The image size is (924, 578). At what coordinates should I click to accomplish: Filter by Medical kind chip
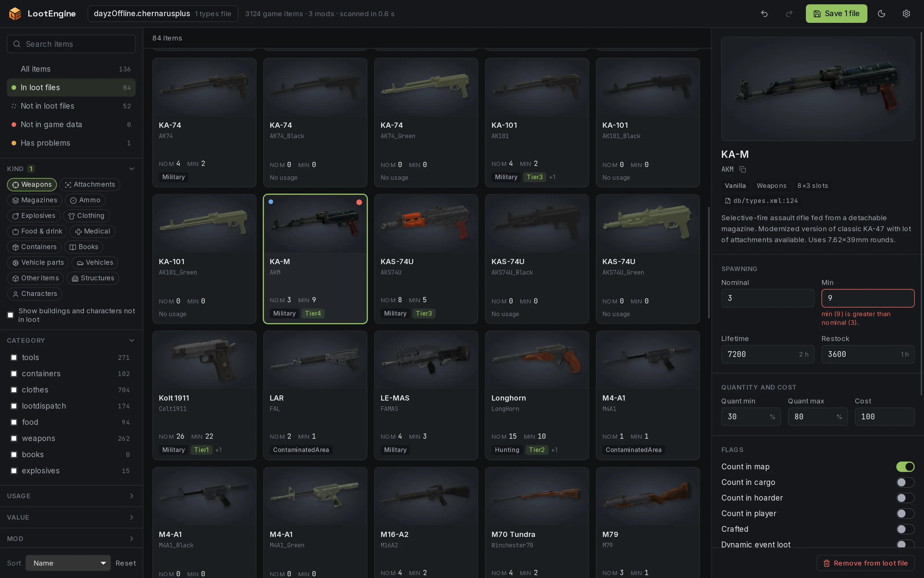pyautogui.click(x=93, y=232)
